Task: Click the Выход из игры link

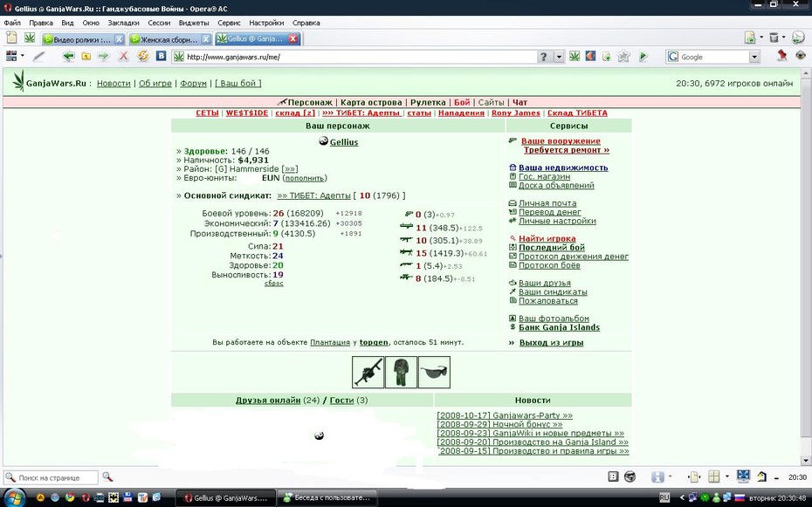Action: [x=552, y=342]
